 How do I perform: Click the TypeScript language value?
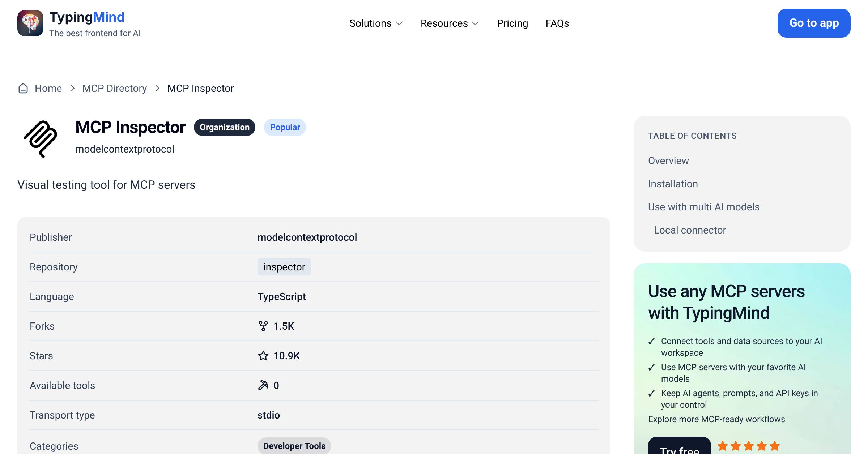pyautogui.click(x=282, y=296)
